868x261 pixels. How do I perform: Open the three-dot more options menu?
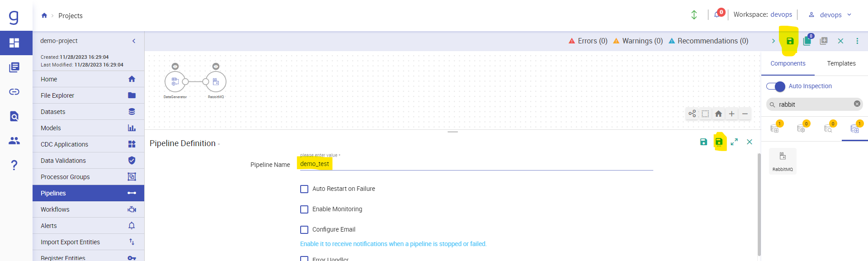click(857, 41)
